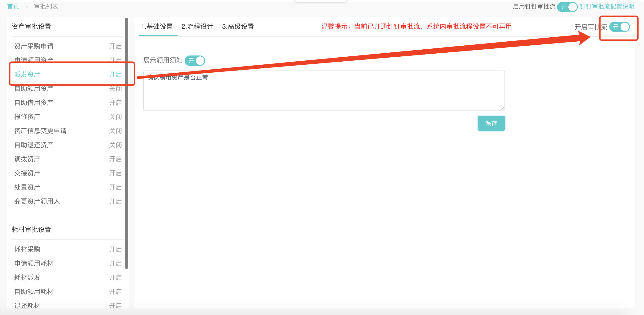Viewport: 644px width, 315px height.
Task: Switch to the 2.流程设计 tab
Action: pos(197,27)
